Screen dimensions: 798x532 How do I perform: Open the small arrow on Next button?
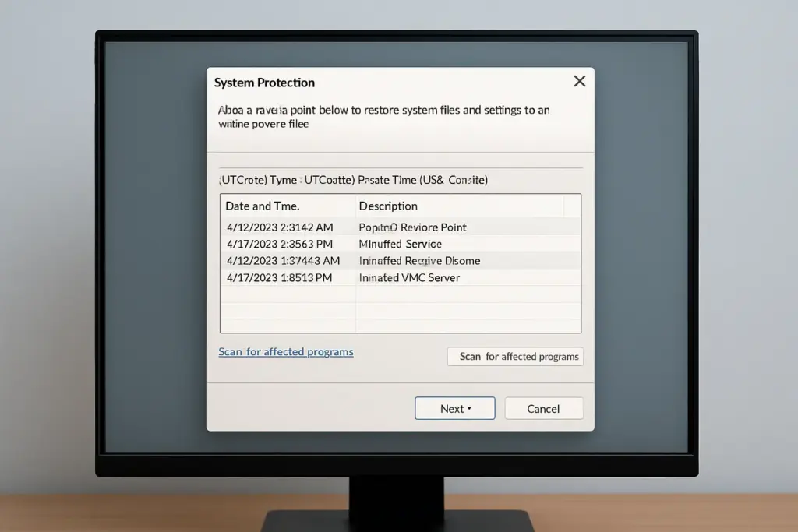pos(469,409)
